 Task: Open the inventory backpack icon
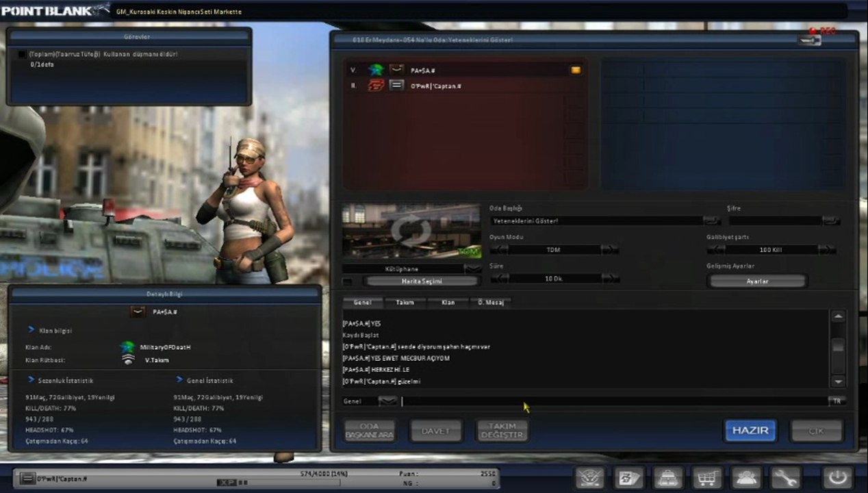coord(667,477)
